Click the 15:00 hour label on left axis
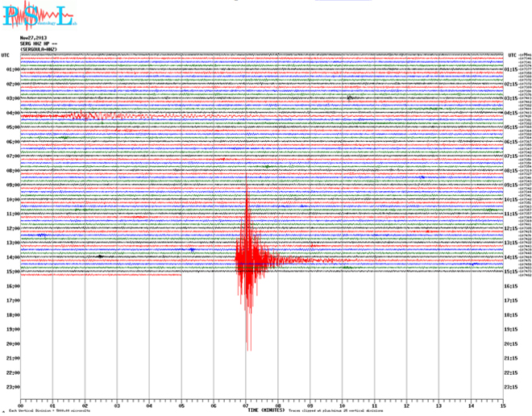Image resolution: width=532 pixels, height=416 pixels. (x=12, y=272)
